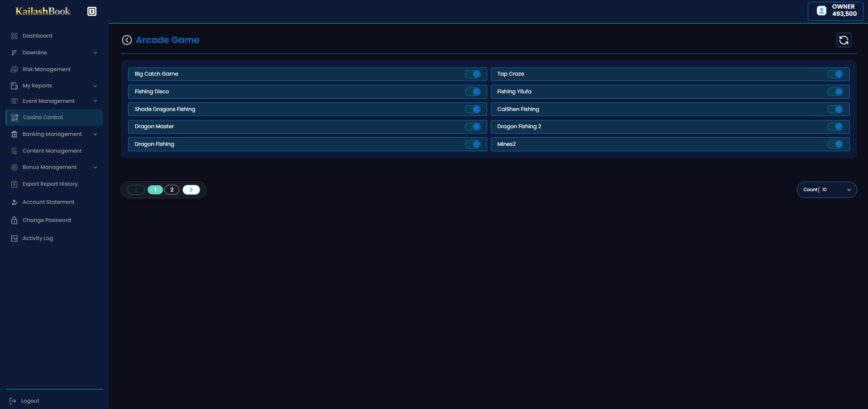Open the Count per page dropdown
Viewport: 868px width, 409px height.
pyautogui.click(x=827, y=190)
